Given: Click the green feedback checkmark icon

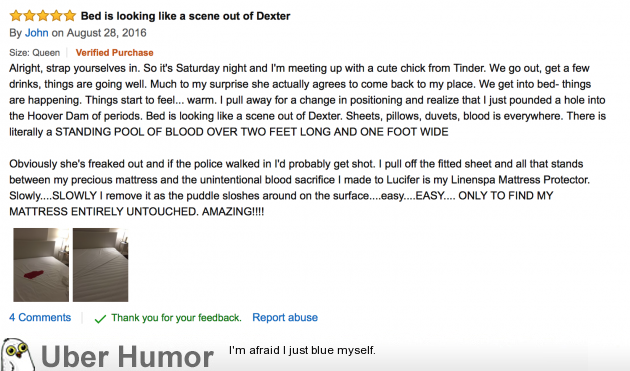Looking at the screenshot, I should 100,319.
